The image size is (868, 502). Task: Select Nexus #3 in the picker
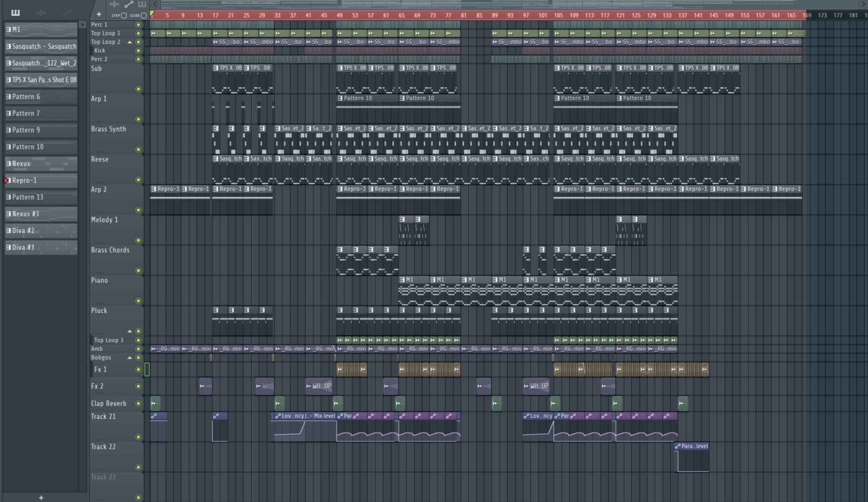click(41, 213)
